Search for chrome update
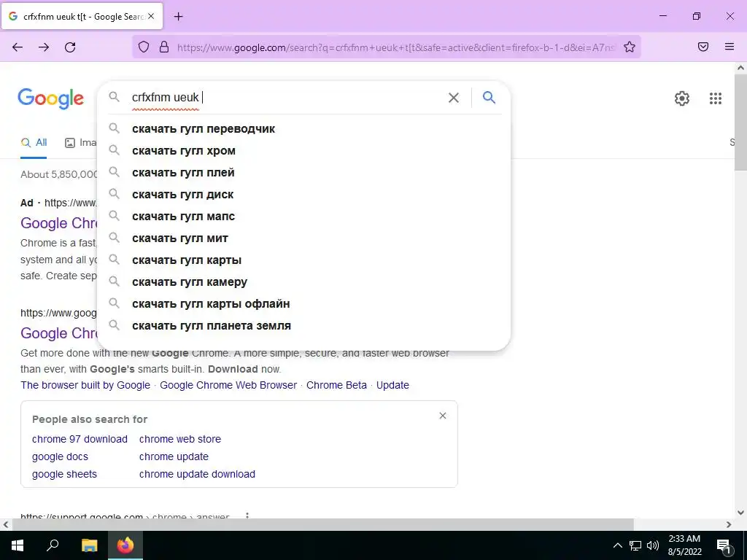The height and width of the screenshot is (560, 747). (x=174, y=456)
